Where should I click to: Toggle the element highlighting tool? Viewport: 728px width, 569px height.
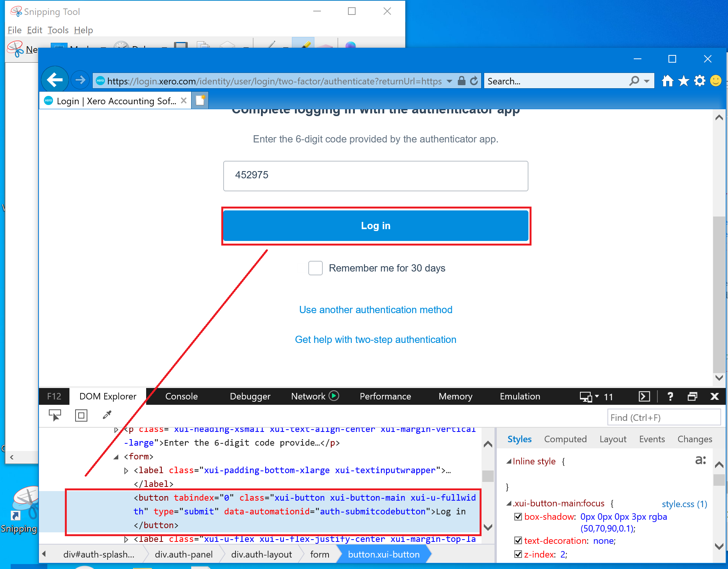81,415
